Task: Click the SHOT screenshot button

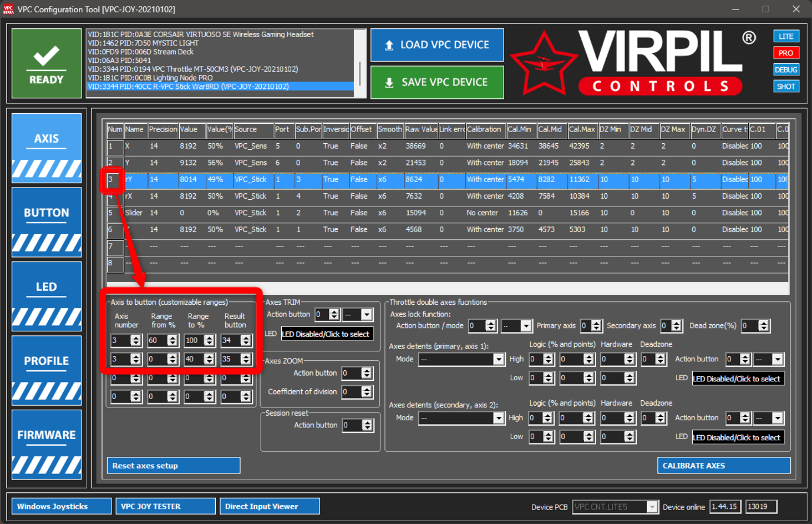Action: [786, 87]
